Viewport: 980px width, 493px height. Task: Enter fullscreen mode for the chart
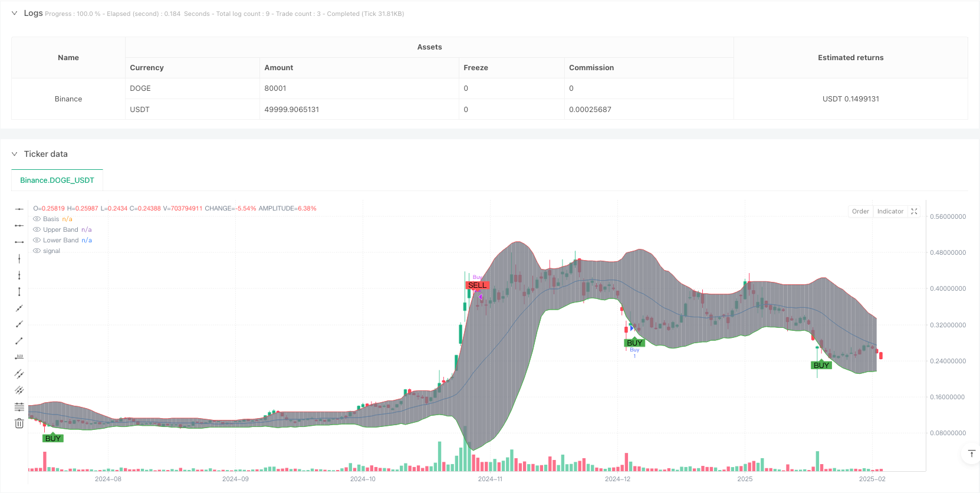[914, 211]
